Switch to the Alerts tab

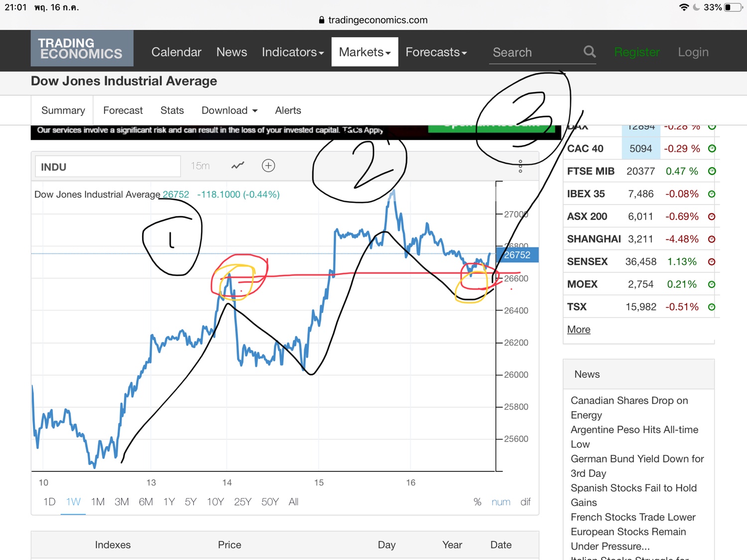[x=288, y=111]
